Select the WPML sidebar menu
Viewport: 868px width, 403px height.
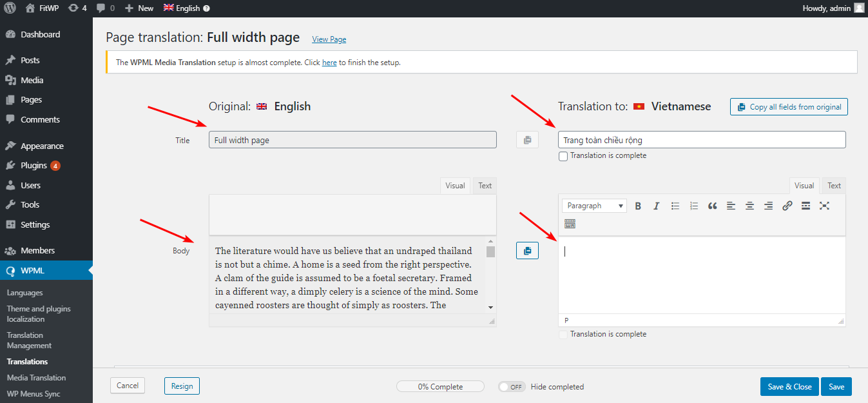coord(46,271)
